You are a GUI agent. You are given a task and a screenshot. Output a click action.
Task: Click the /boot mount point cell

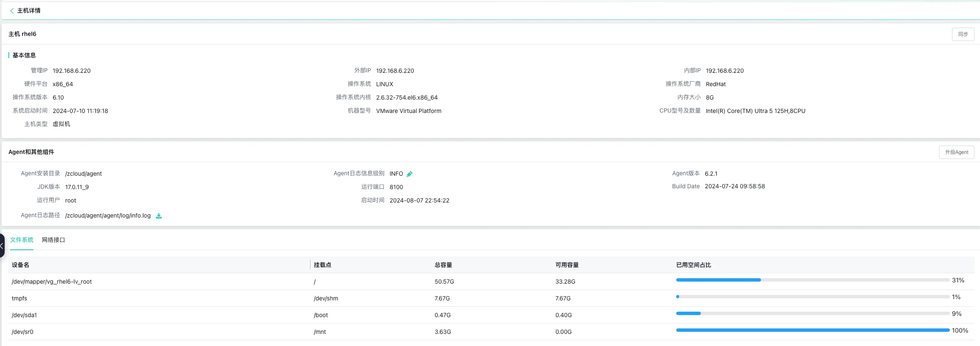click(321, 315)
